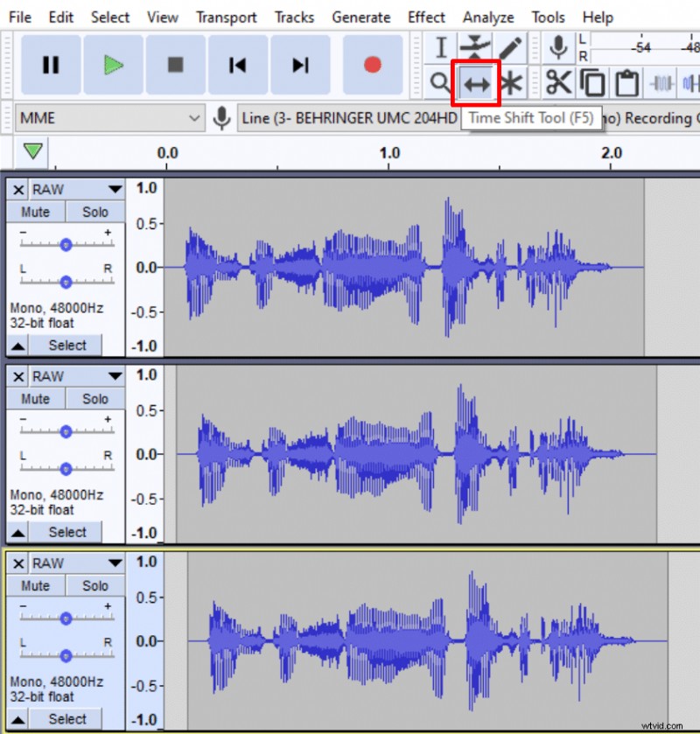Mute the bottom RAW track
This screenshot has width=700, height=734.
pos(35,585)
